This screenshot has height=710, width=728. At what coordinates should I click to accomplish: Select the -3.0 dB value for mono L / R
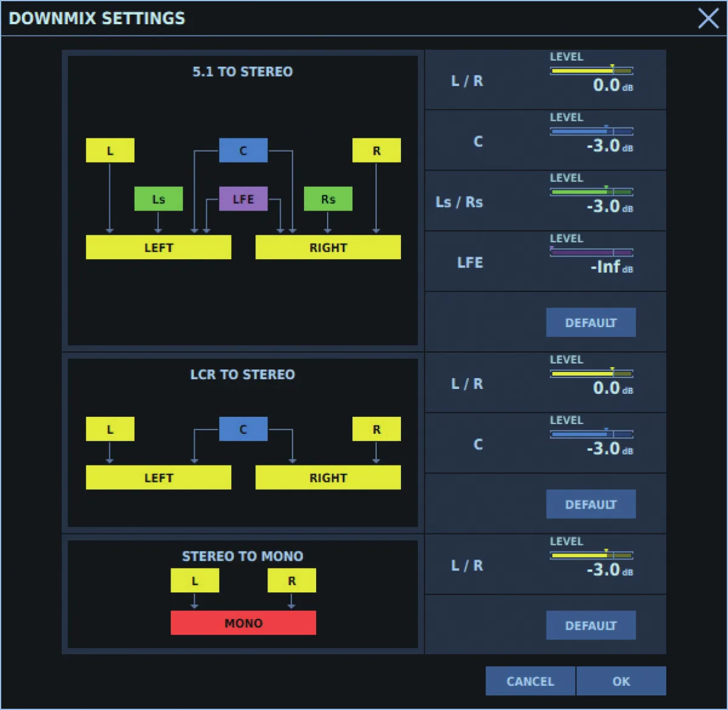pos(610,570)
